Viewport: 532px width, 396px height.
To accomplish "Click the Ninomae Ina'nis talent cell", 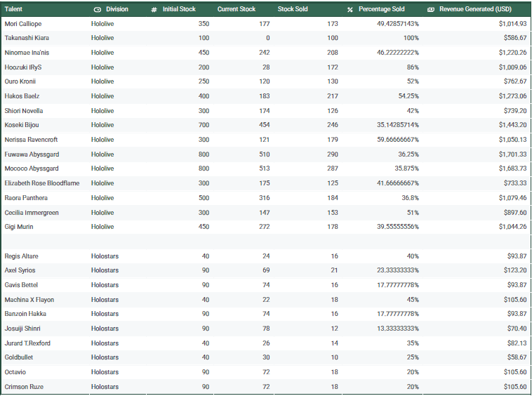I will 27,53.
